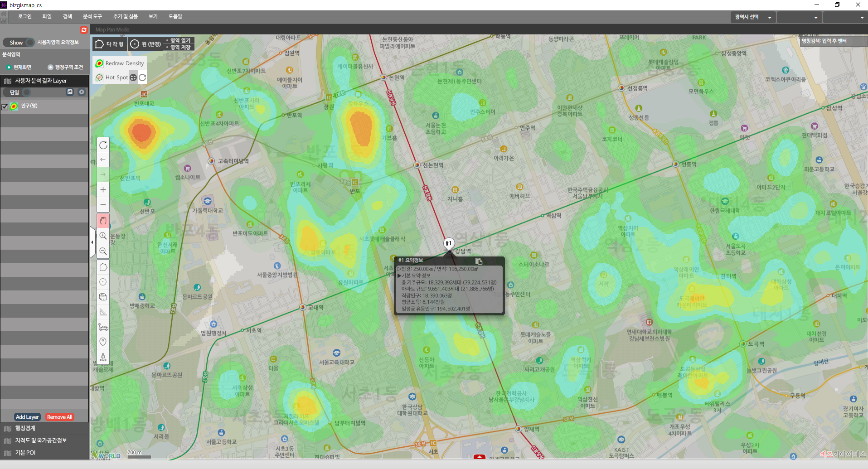The height and width of the screenshot is (469, 868).
Task: Collapse the left panel with arrow handle
Action: (x=92, y=242)
